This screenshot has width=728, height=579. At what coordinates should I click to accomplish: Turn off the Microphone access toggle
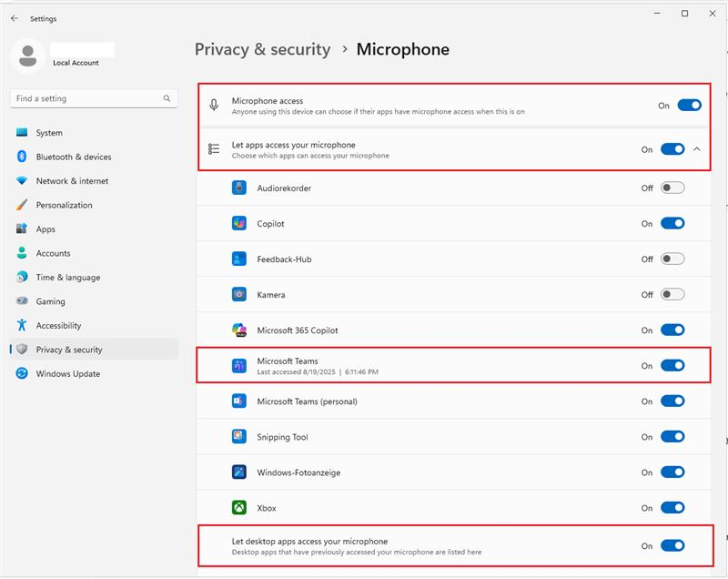tap(690, 106)
